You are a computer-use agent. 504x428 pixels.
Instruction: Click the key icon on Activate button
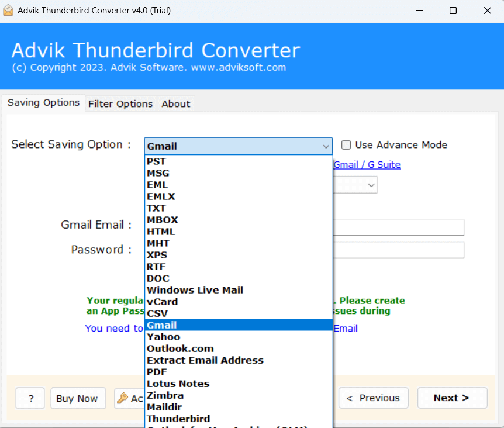(x=122, y=398)
